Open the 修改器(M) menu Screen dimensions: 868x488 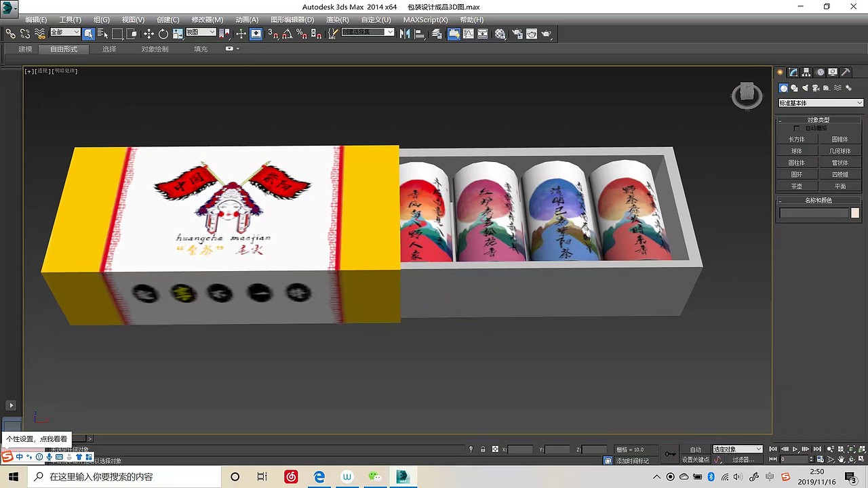pyautogui.click(x=208, y=20)
